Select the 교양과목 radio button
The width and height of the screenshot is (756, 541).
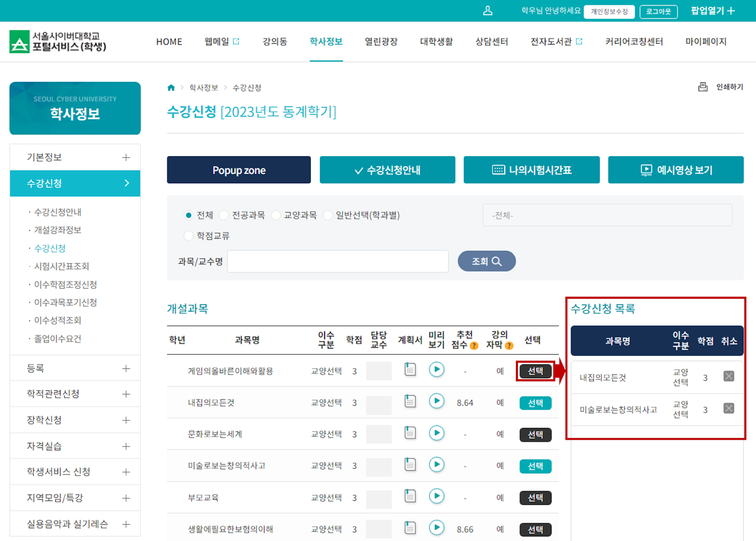click(275, 215)
